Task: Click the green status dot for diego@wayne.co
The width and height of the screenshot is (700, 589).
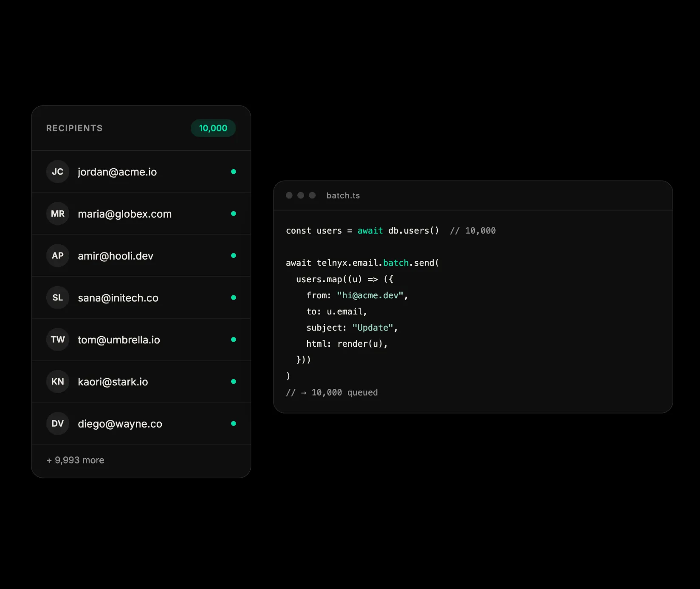Action: pyautogui.click(x=233, y=424)
